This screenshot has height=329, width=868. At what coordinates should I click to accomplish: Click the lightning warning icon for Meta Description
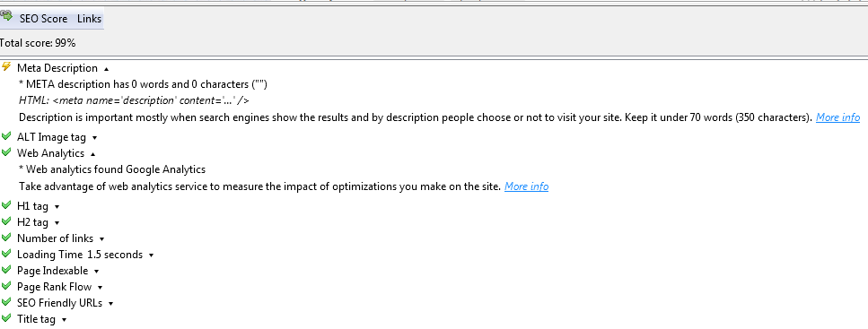[6, 67]
